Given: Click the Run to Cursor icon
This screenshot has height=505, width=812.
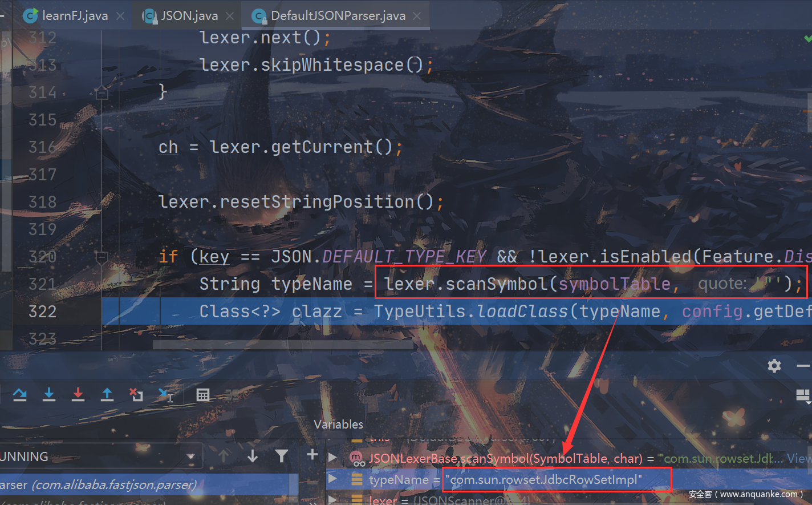Looking at the screenshot, I should pyautogui.click(x=165, y=395).
